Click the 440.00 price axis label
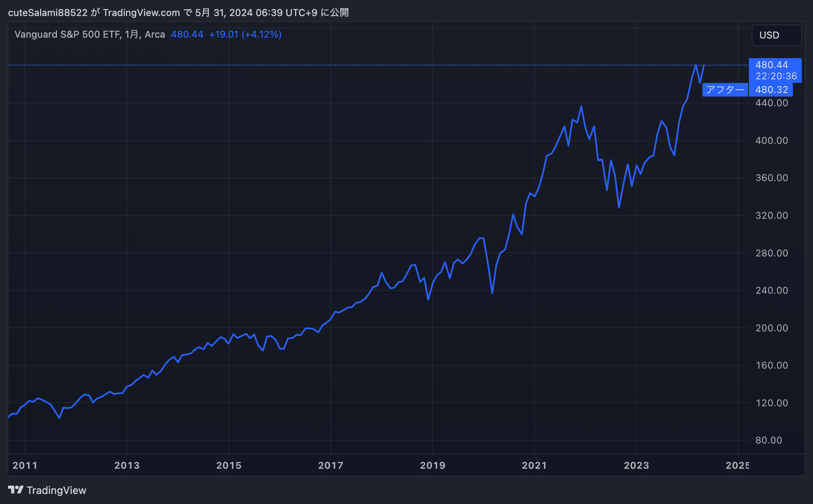 772,103
